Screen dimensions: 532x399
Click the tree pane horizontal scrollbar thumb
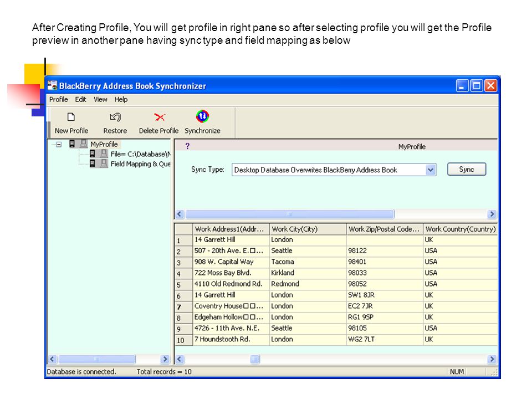(96, 359)
